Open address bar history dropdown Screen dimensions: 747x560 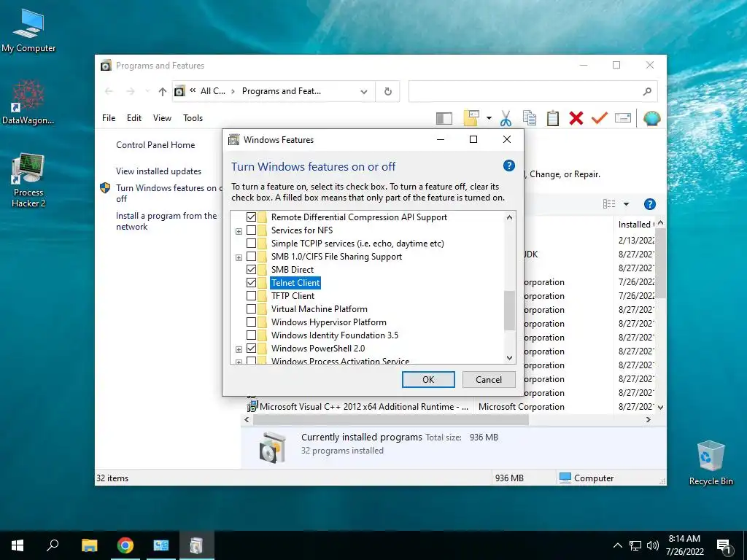pyautogui.click(x=364, y=91)
